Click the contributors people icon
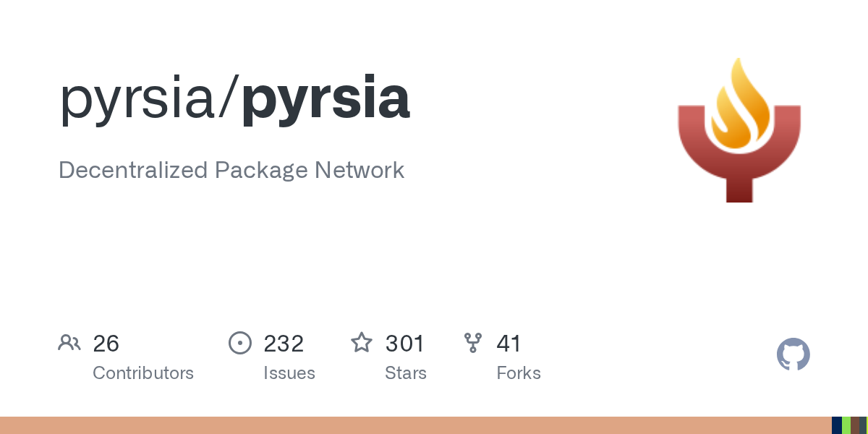 [69, 343]
